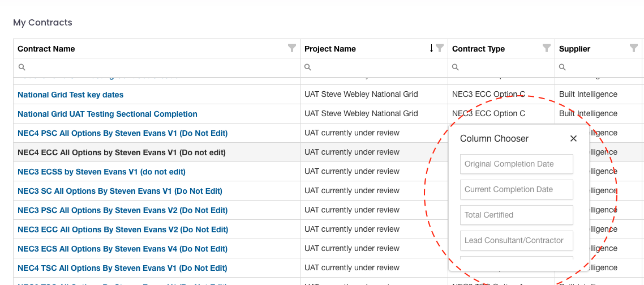Open National Grid UAT Testing Sectional Completion
644x285 pixels.
point(107,114)
